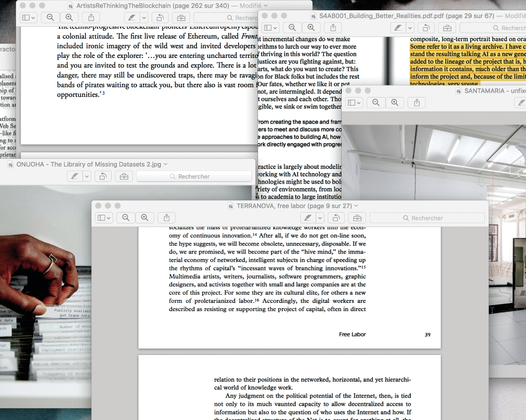Rotate page in ArtistsReThinkingTheBlockchain window

pos(160,18)
